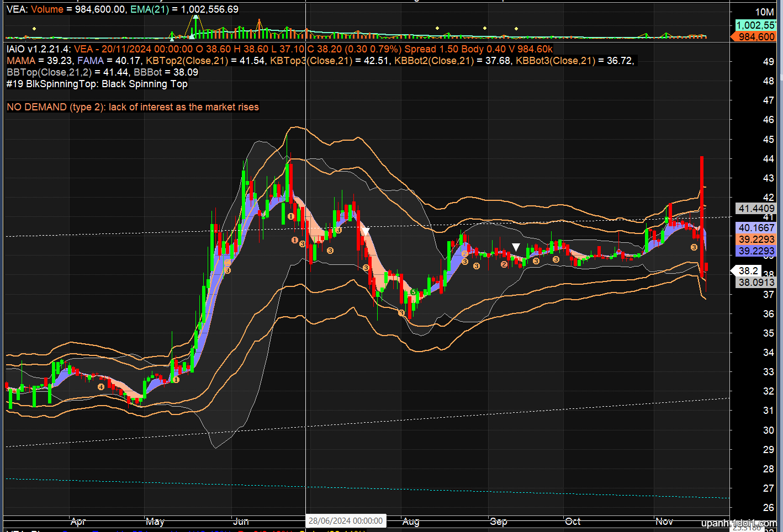This screenshot has height=532, width=783.
Task: Click the NO DEMAND (type 2) commentary text
Action: click(133, 107)
